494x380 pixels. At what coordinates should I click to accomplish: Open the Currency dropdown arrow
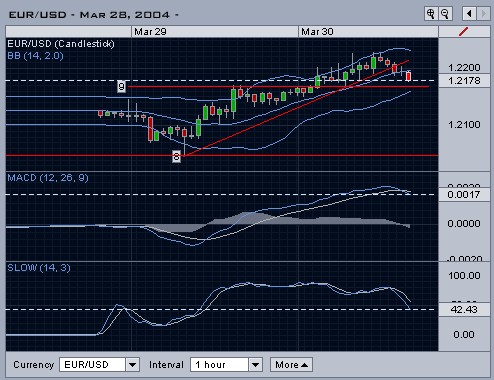pyautogui.click(x=132, y=365)
